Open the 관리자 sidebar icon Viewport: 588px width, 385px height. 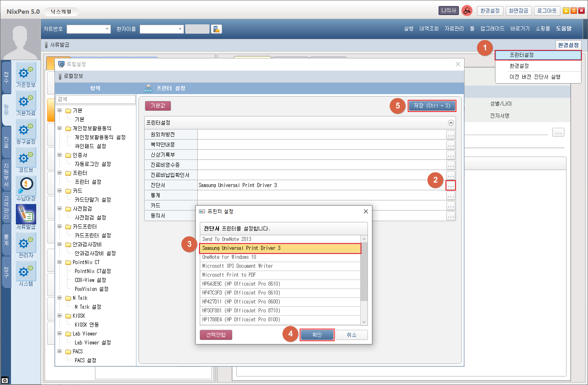pos(26,243)
